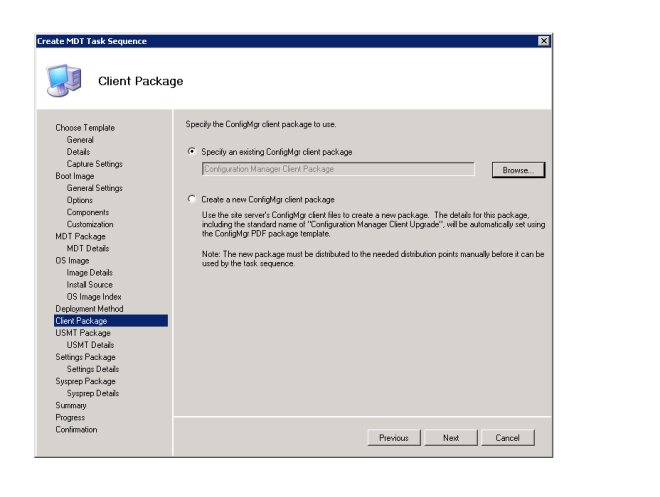660x497 pixels.
Task: Select Settings Package in the navigation list
Action: coord(85,356)
